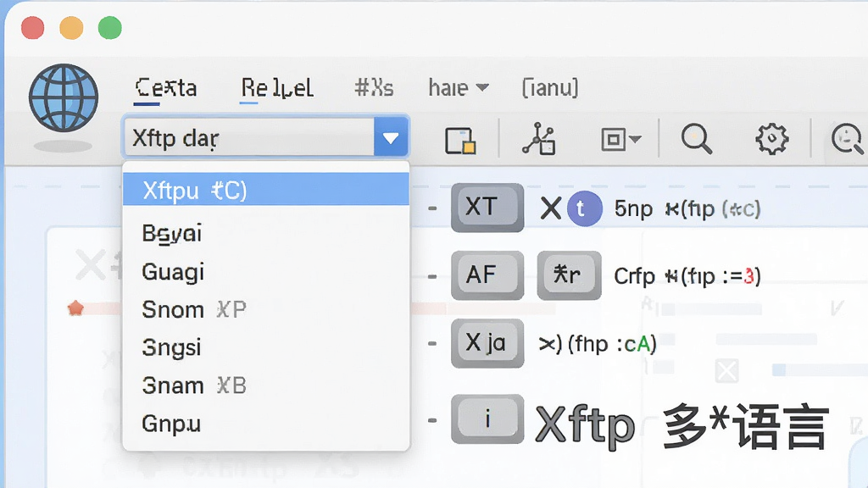The image size is (868, 488).
Task: Open the #Xs menu item
Action: pyautogui.click(x=374, y=88)
